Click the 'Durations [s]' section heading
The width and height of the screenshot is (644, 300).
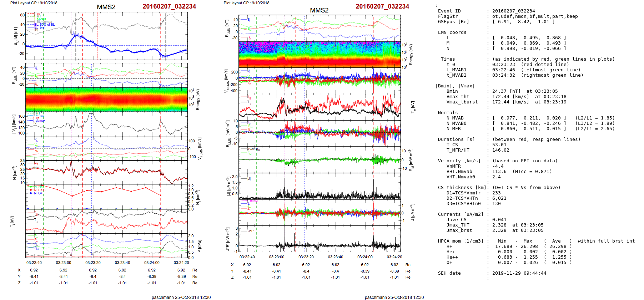456,139
